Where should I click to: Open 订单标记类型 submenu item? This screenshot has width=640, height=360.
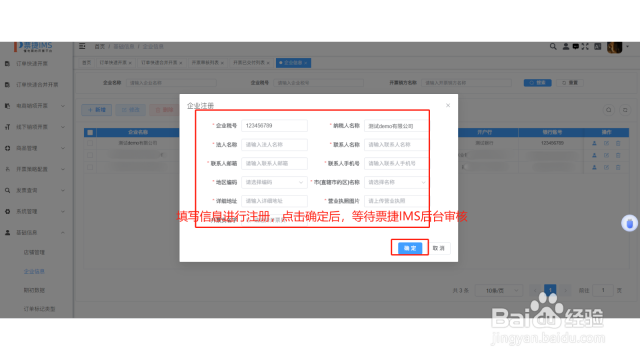(39, 309)
